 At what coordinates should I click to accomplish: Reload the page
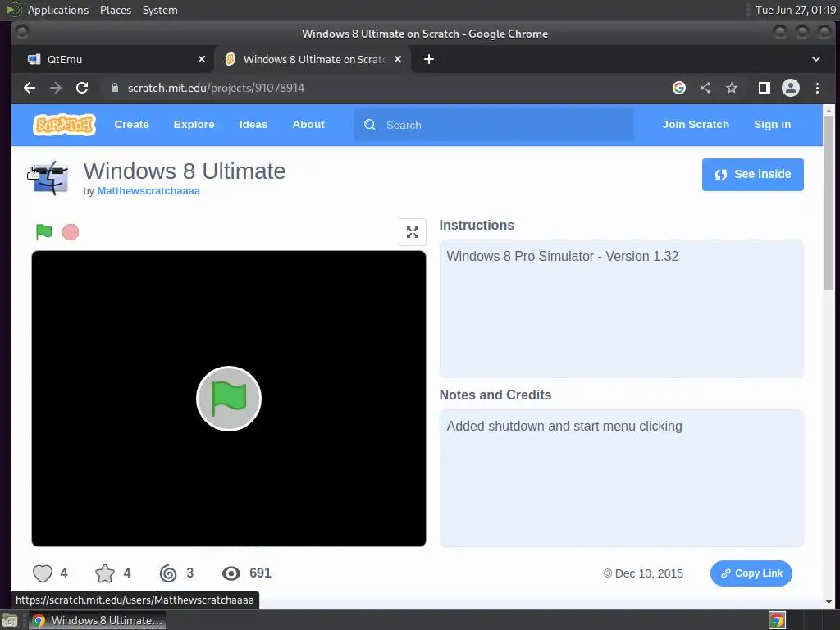(82, 88)
